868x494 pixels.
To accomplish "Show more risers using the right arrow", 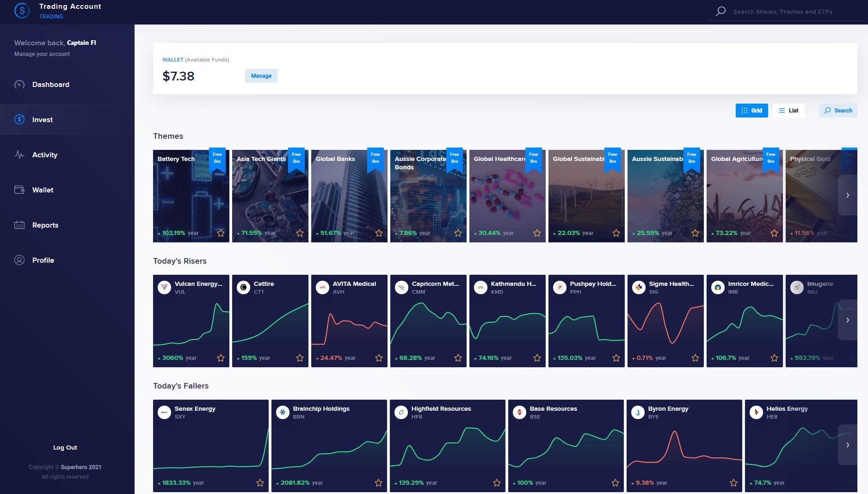I will point(848,320).
